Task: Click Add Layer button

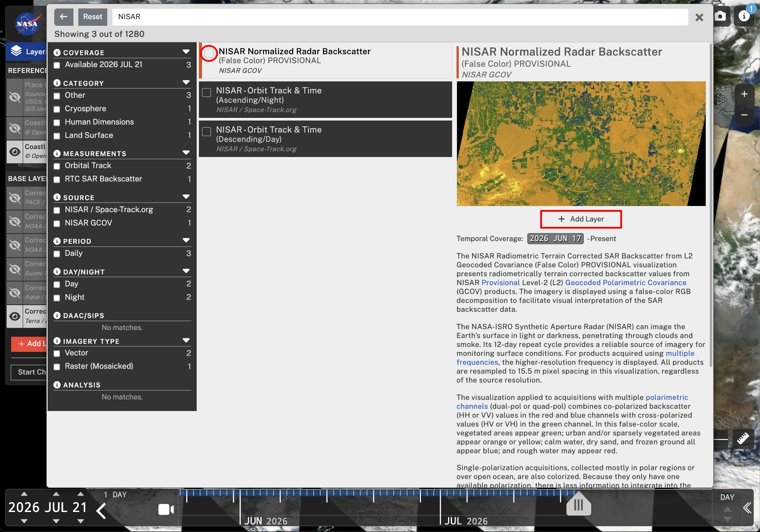Action: tap(581, 219)
